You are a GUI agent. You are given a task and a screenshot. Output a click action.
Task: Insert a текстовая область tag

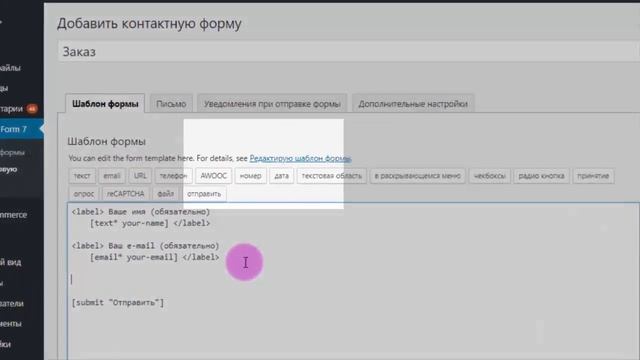tap(331, 176)
